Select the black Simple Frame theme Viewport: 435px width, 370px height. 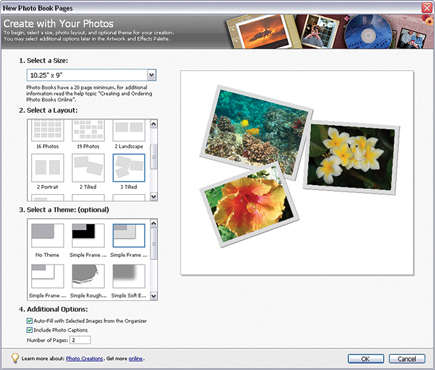(88, 235)
